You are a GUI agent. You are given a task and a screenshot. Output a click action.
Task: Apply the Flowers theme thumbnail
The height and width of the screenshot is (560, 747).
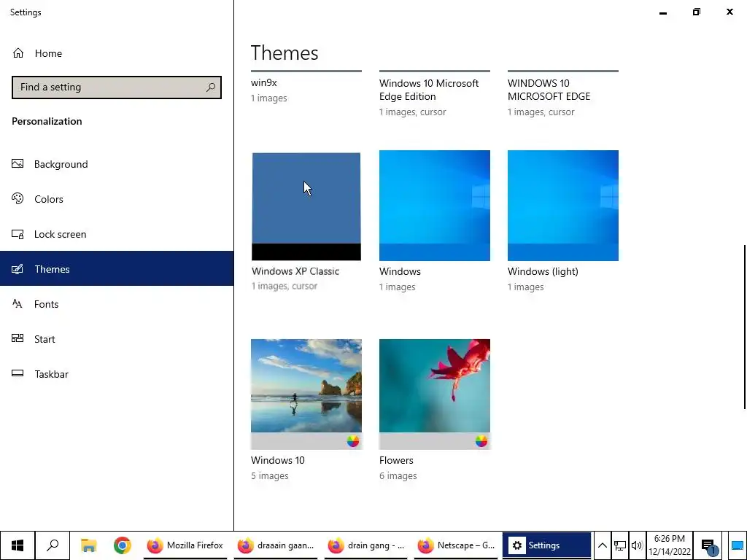435,394
